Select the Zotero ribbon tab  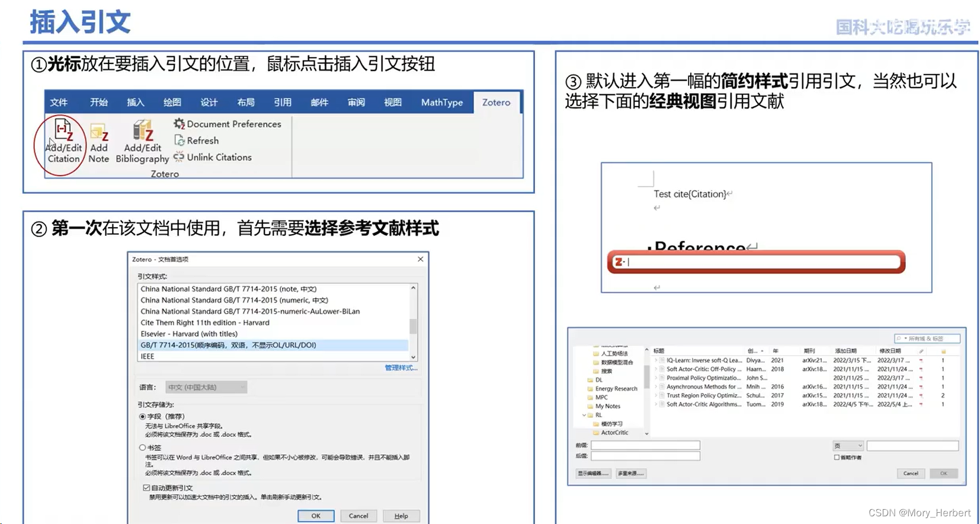[x=496, y=102]
